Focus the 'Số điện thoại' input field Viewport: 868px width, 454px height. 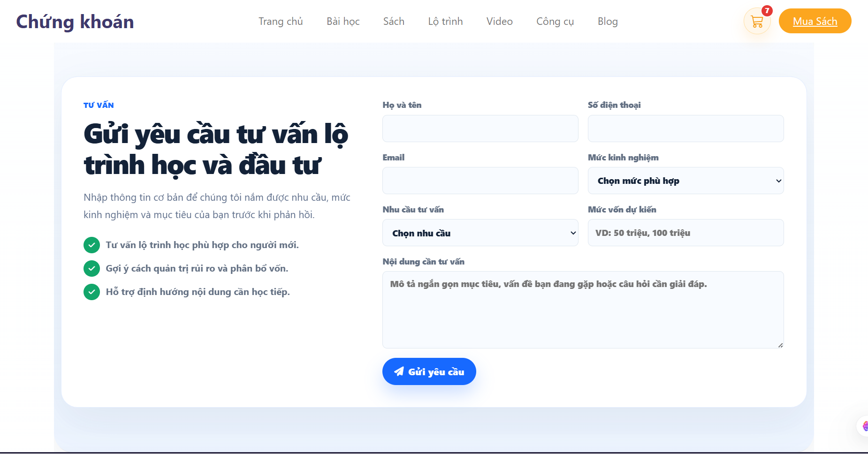coord(686,129)
